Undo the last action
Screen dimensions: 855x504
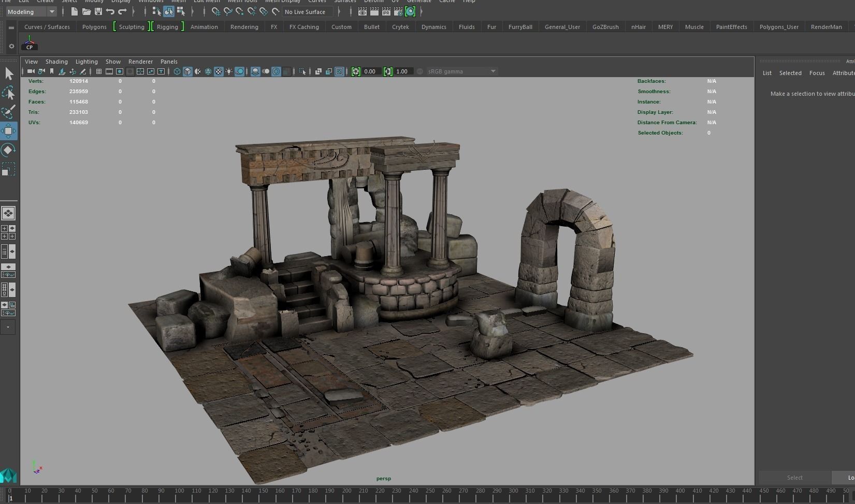pyautogui.click(x=110, y=11)
